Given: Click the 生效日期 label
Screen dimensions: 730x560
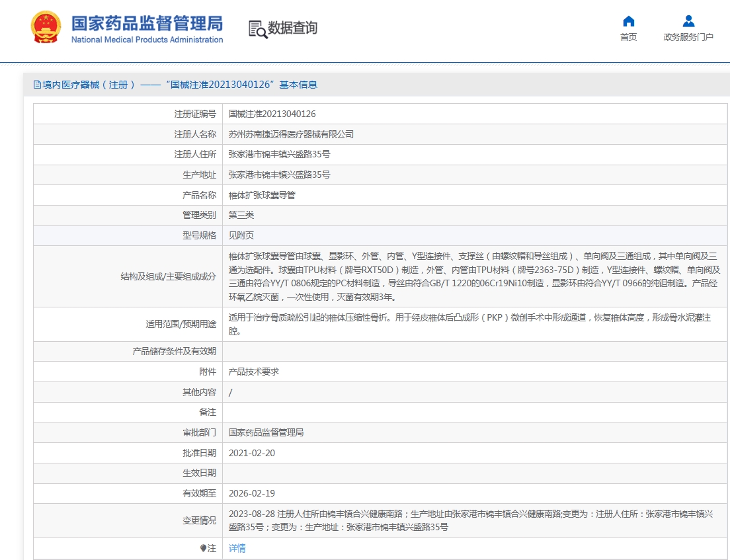Looking at the screenshot, I should point(199,473).
